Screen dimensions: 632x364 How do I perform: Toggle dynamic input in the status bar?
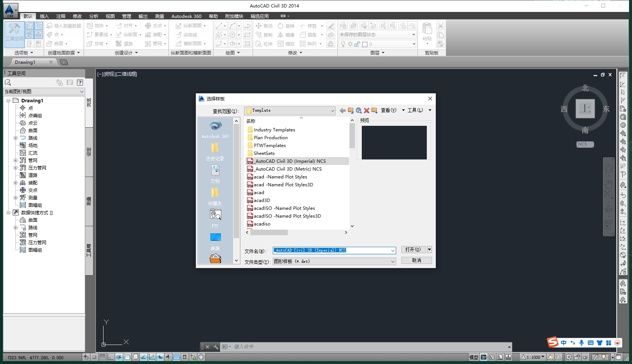(160, 357)
